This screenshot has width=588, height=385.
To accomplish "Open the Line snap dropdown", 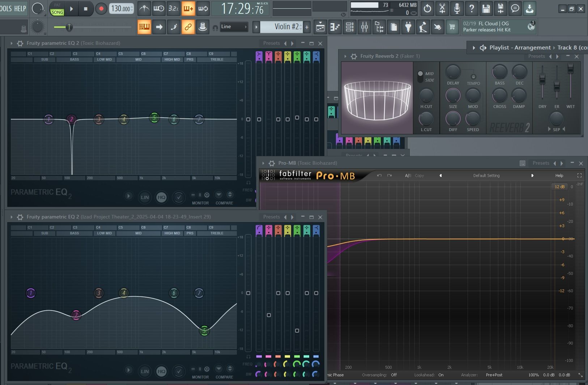I will tap(234, 27).
